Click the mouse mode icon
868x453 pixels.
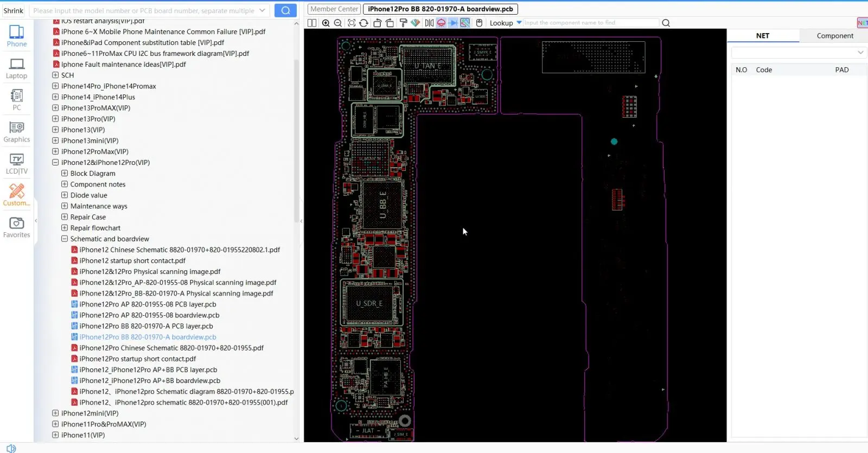pos(479,23)
